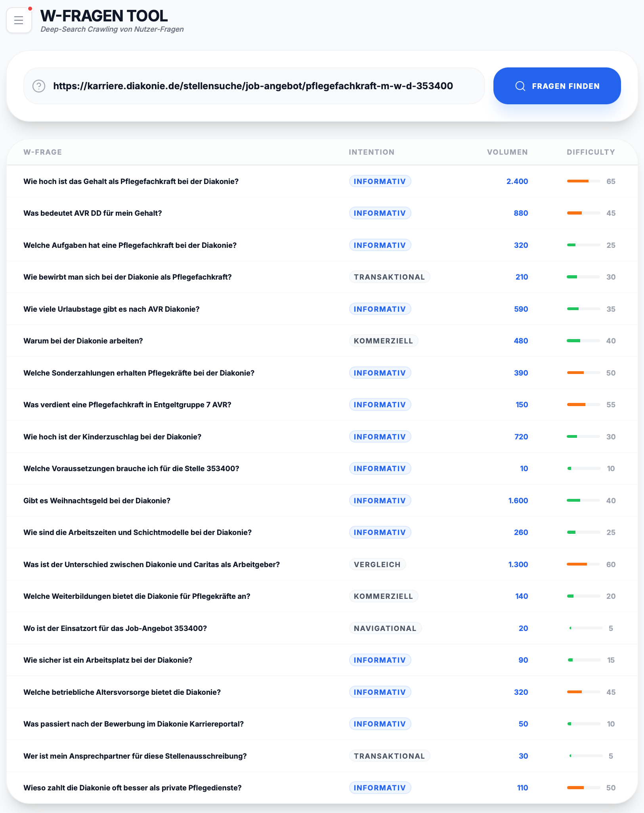The width and height of the screenshot is (644, 813).
Task: Click the difficulty bar for the Caritas comparison
Action: pyautogui.click(x=583, y=564)
